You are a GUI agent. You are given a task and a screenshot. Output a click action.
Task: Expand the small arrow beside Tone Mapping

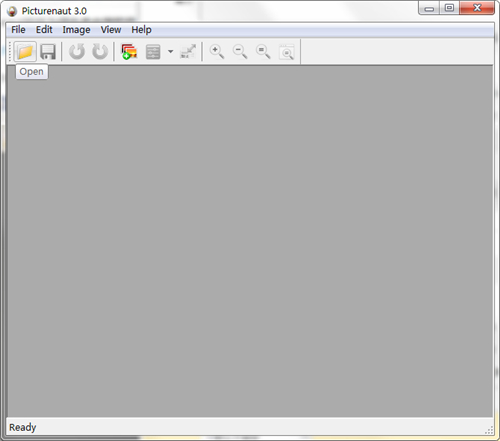pos(170,52)
